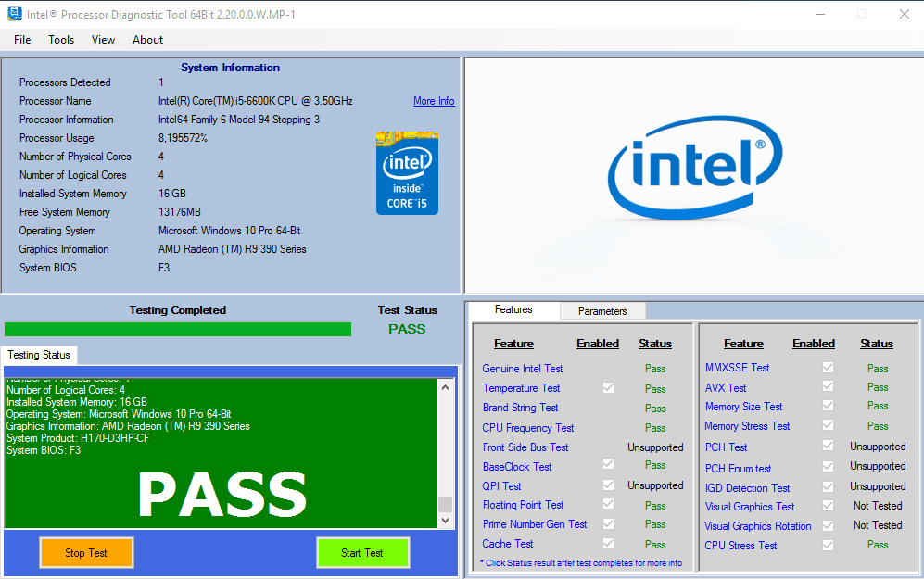The image size is (924, 579).
Task: Click the scroll up arrow in the test log
Action: click(x=446, y=387)
